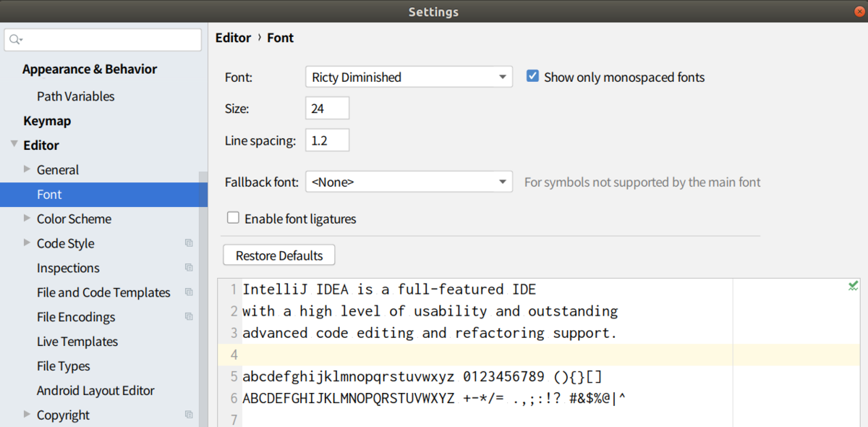Expand the Color Scheme tree node

coord(27,219)
